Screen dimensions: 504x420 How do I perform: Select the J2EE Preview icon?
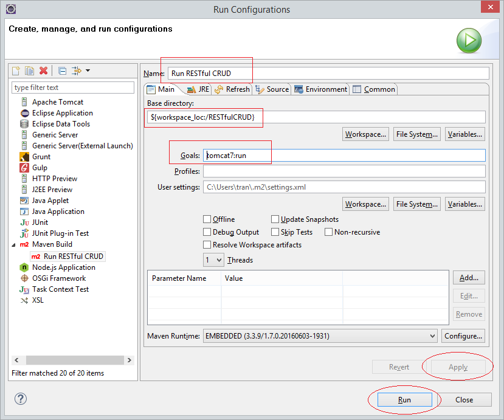(x=24, y=189)
